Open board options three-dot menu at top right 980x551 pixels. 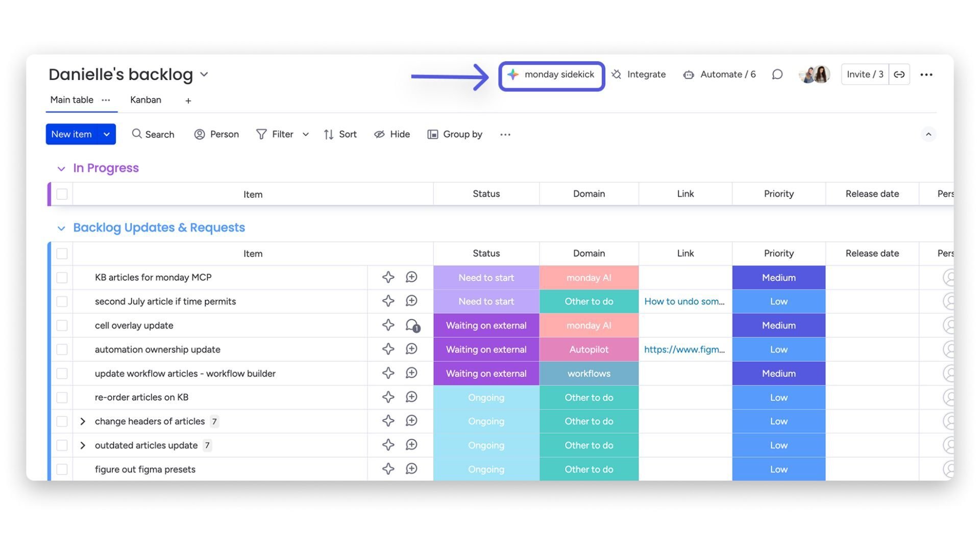pyautogui.click(x=926, y=74)
